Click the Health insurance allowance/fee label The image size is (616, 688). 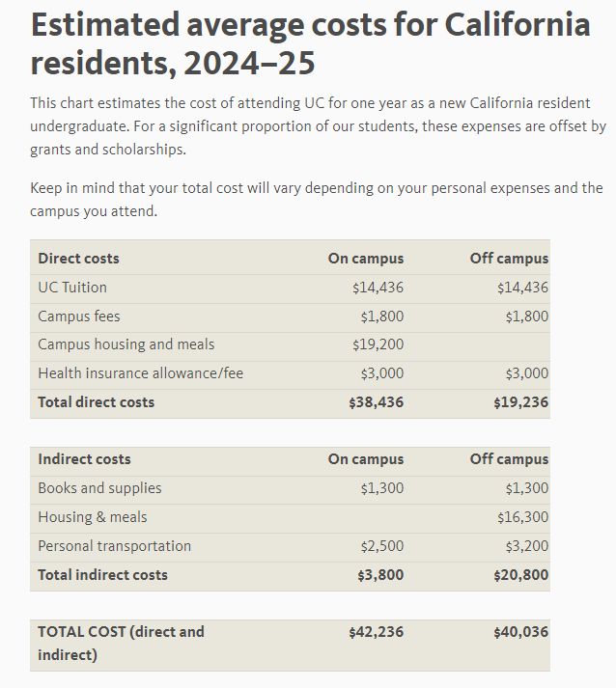tap(141, 373)
